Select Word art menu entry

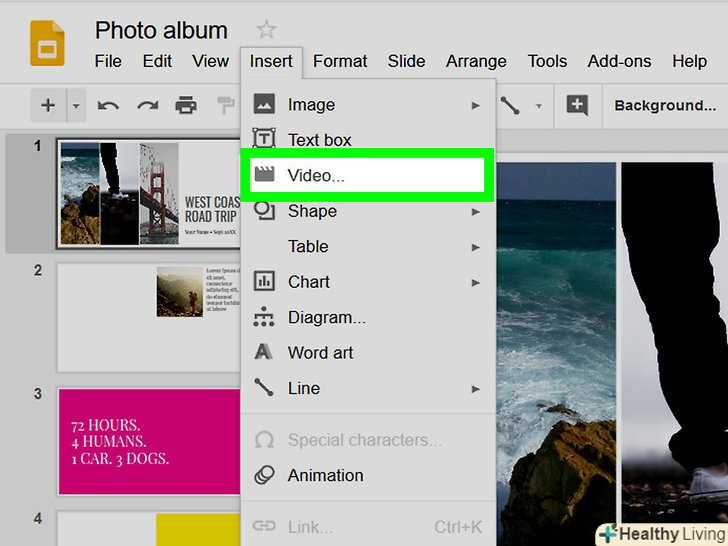point(320,352)
